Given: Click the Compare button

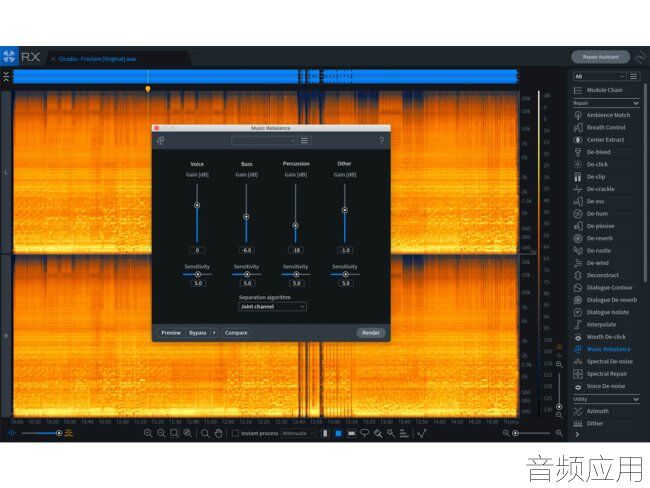Looking at the screenshot, I should click(236, 333).
